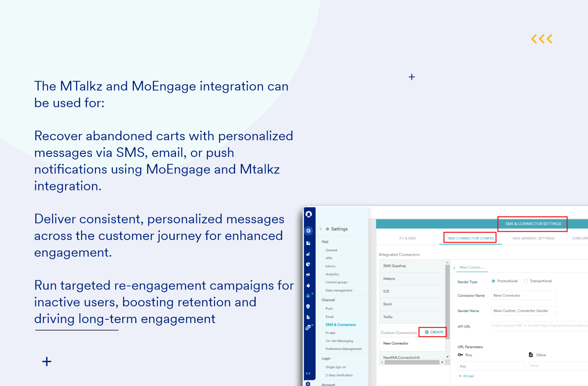Select the Twilio connector
This screenshot has height=386, width=588.
[x=412, y=317]
